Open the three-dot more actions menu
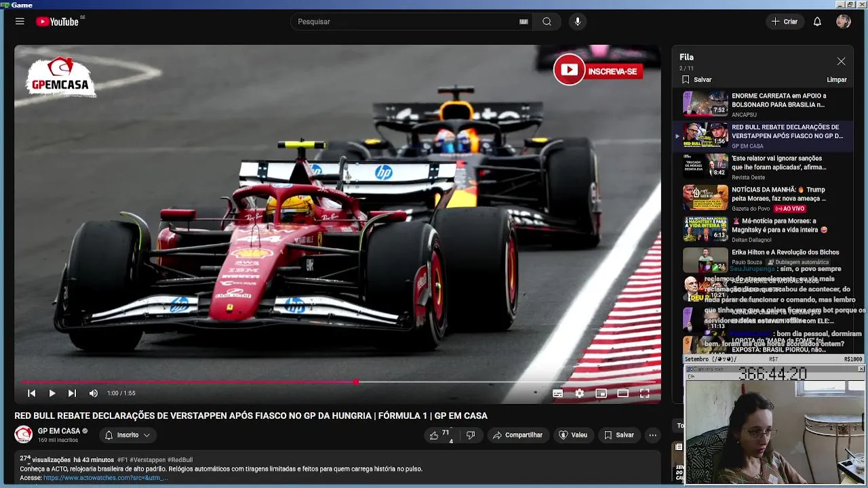The height and width of the screenshot is (488, 868). click(x=652, y=435)
